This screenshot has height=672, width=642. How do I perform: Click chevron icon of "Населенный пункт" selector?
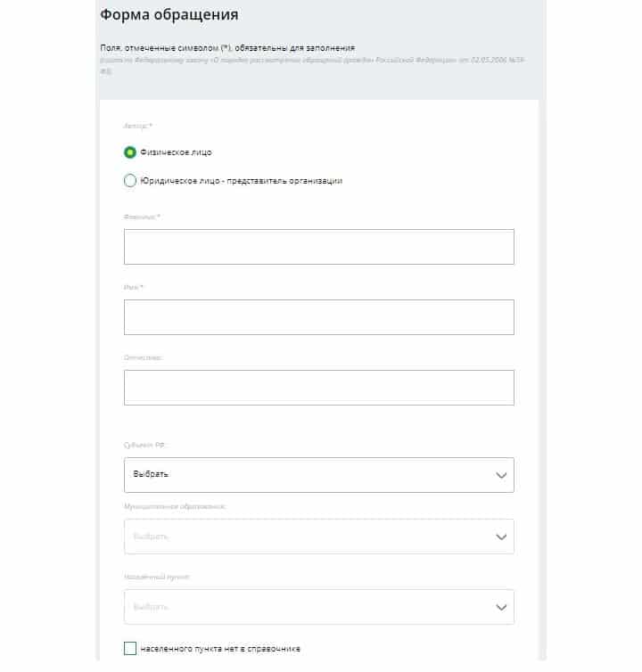[x=500, y=607]
